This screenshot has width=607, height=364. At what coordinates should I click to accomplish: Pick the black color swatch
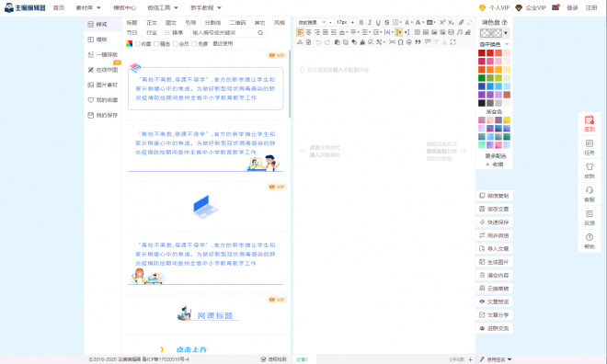click(482, 103)
